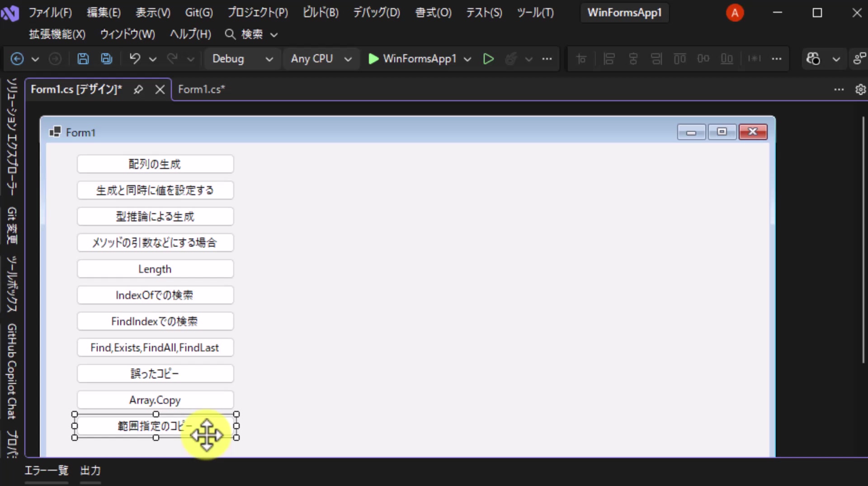Click the align rights layout icon

tap(656, 59)
